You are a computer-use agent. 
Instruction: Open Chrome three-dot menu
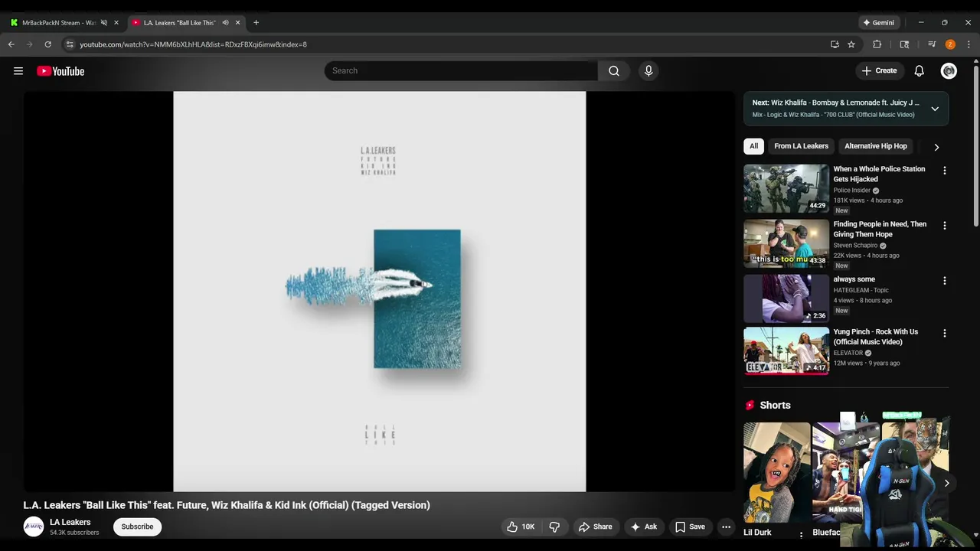[x=969, y=44]
